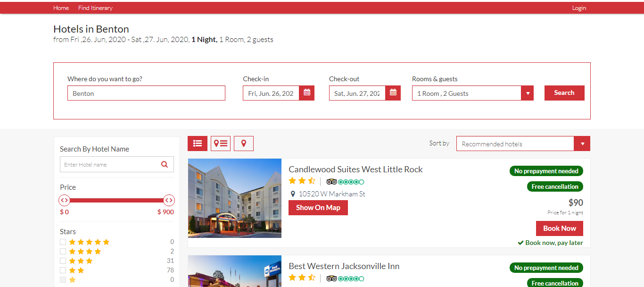This screenshot has height=287, width=644.
Task: Click Candlewood Suites star rating
Action: [302, 181]
